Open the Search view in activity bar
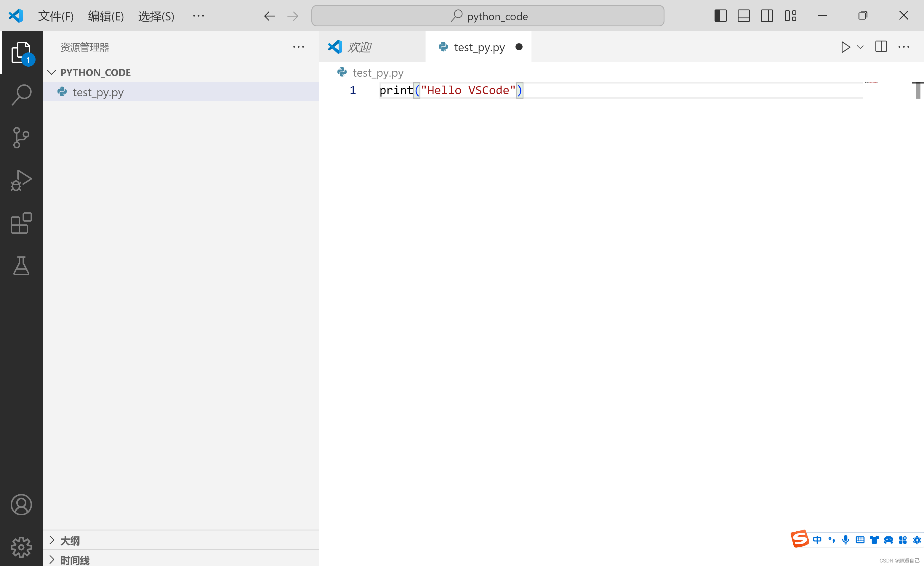924x566 pixels. click(21, 94)
